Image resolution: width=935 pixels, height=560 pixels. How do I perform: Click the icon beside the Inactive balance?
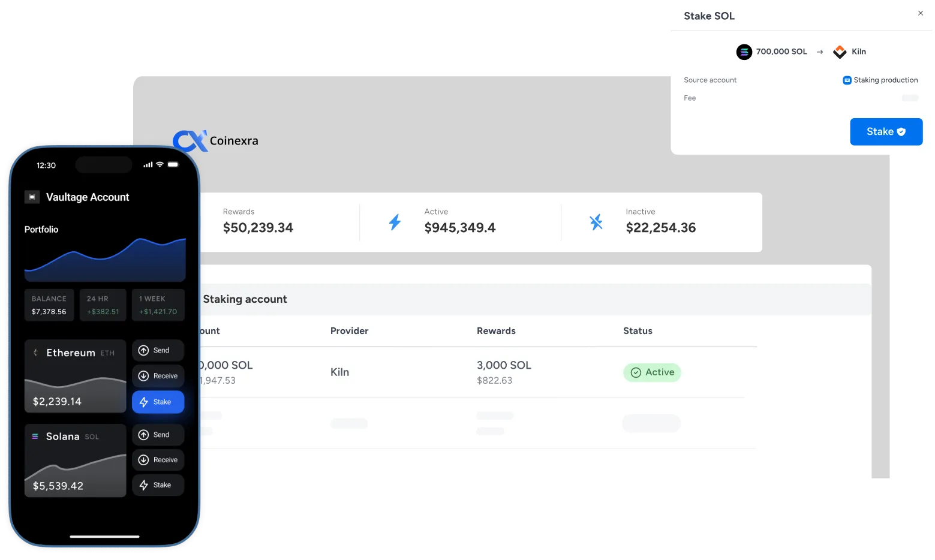(x=596, y=222)
